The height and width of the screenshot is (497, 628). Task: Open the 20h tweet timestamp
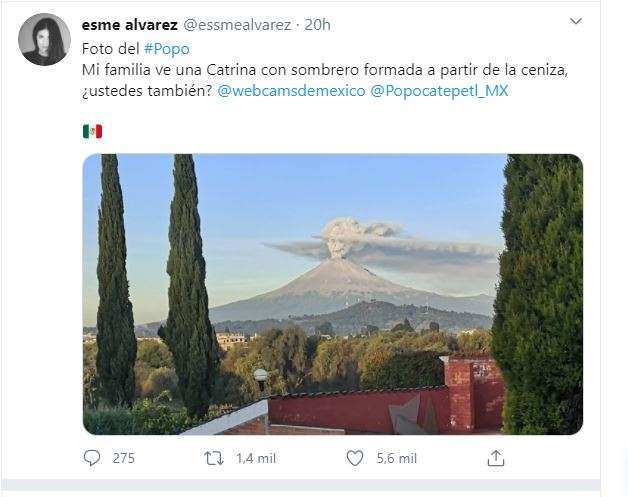(x=317, y=25)
